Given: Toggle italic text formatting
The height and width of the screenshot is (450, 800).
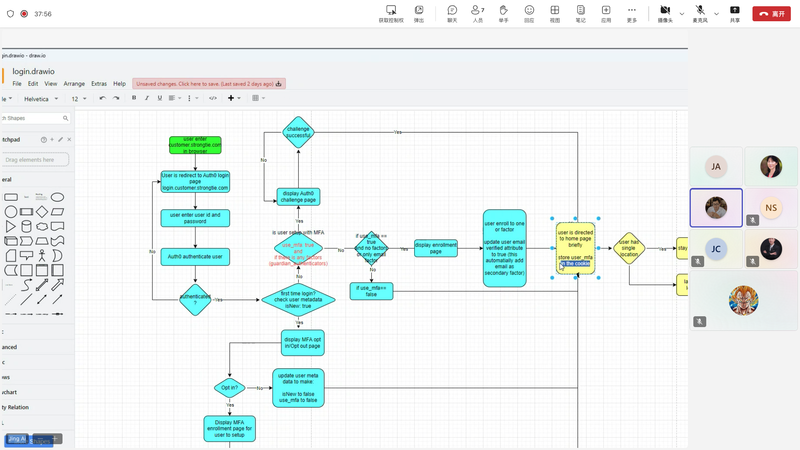Looking at the screenshot, I should coord(147,98).
